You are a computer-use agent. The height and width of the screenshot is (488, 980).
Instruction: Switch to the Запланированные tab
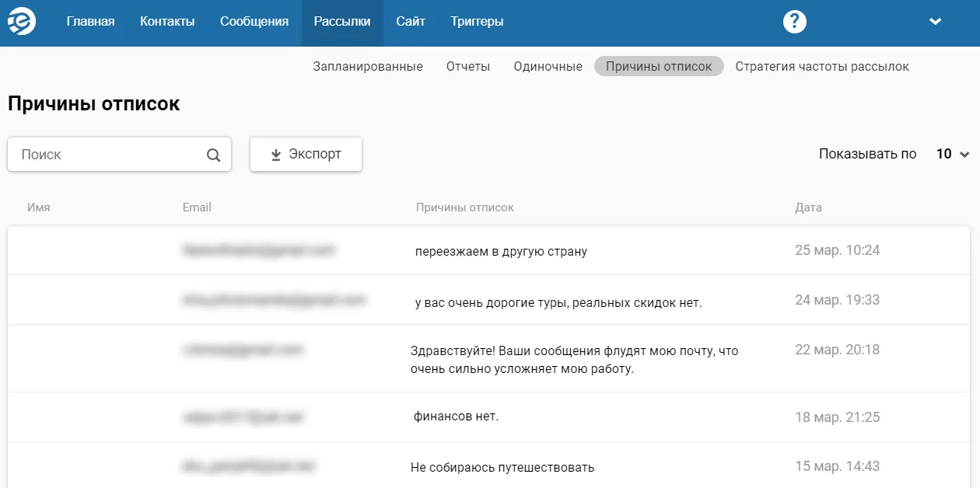368,66
